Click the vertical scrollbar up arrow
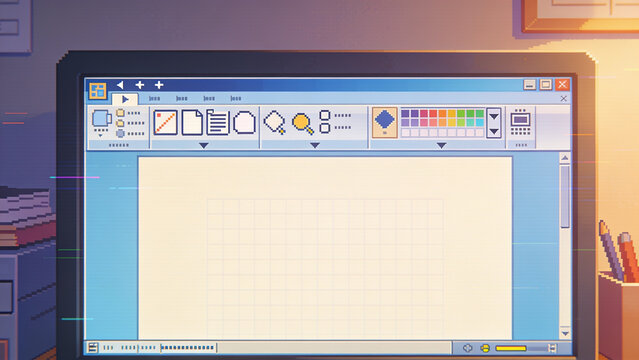Screen dimensions: 639x360 coord(565,158)
